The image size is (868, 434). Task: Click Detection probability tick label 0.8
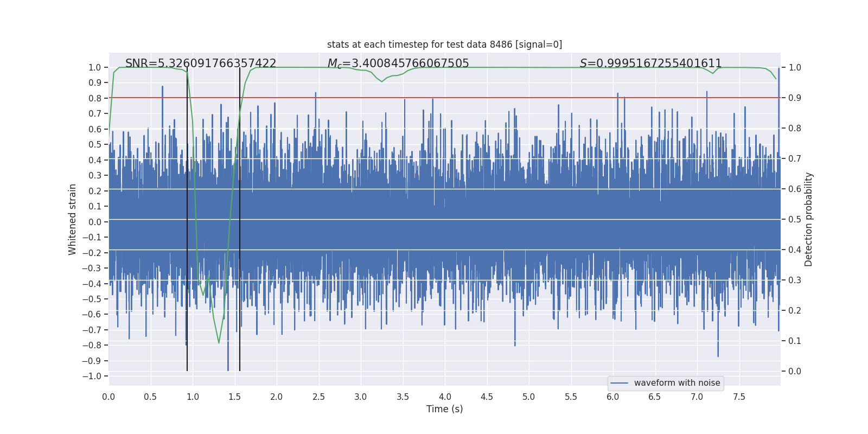click(x=795, y=128)
